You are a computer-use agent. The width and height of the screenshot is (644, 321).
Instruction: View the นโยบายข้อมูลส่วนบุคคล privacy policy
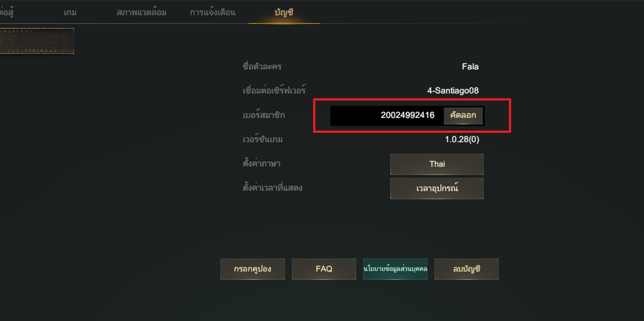coord(395,269)
